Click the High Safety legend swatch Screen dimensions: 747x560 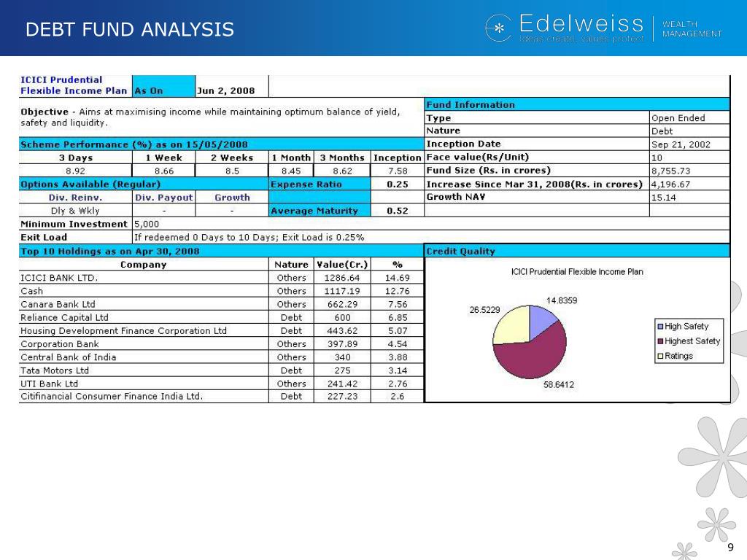tap(660, 327)
